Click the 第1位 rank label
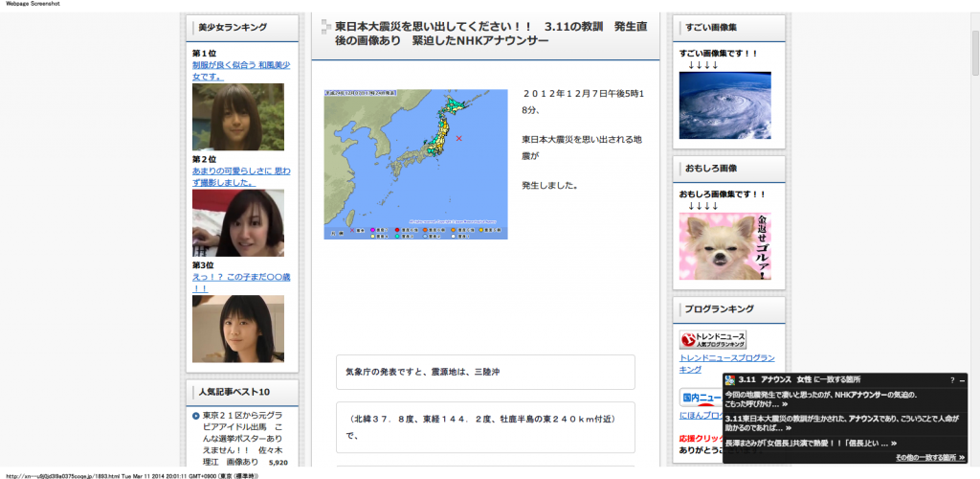The height and width of the screenshot is (479, 980). click(204, 53)
